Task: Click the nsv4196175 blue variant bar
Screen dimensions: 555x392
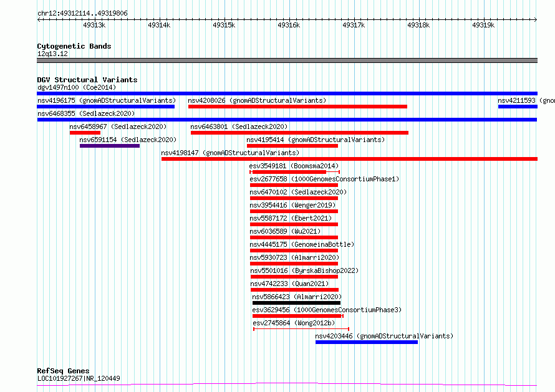Action: click(x=105, y=107)
